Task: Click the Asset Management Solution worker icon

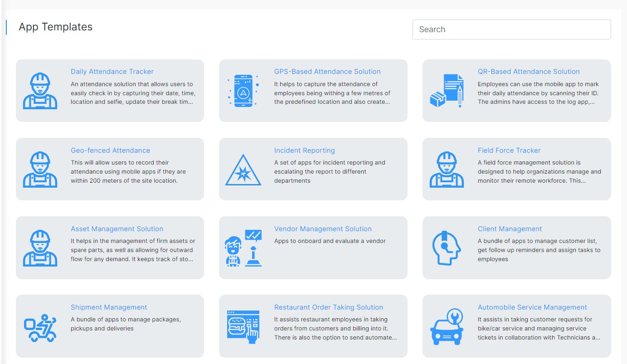Action: click(x=40, y=248)
